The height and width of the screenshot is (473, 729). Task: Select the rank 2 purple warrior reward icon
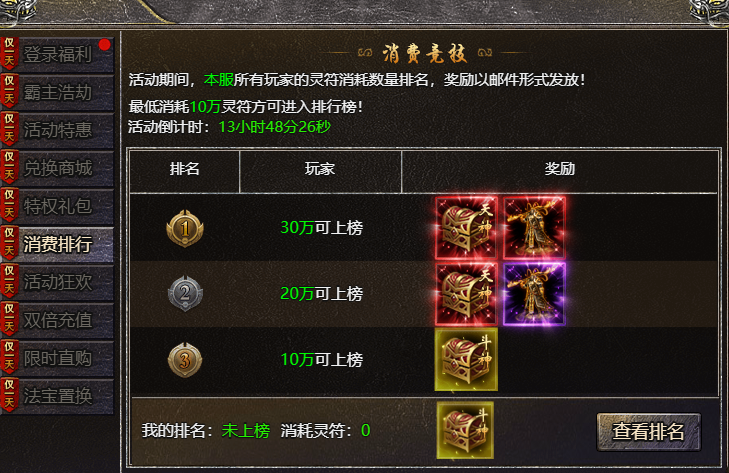[535, 294]
